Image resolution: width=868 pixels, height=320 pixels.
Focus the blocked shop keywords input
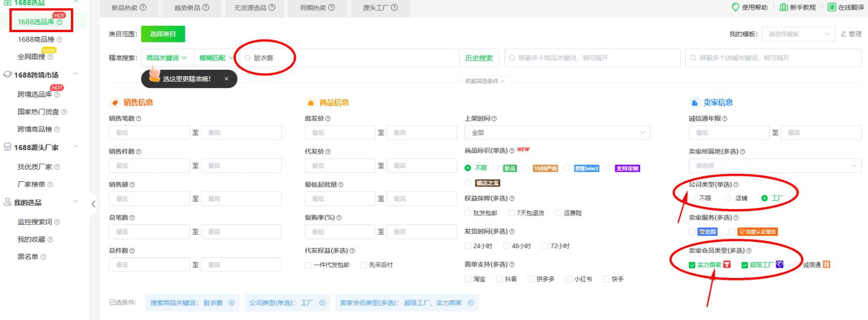coord(773,58)
